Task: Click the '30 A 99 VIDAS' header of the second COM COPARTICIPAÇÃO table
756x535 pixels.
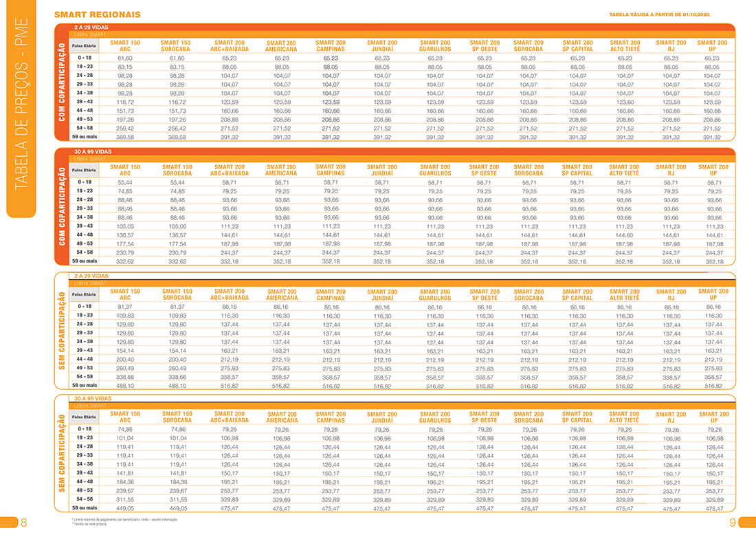Action: (x=93, y=151)
